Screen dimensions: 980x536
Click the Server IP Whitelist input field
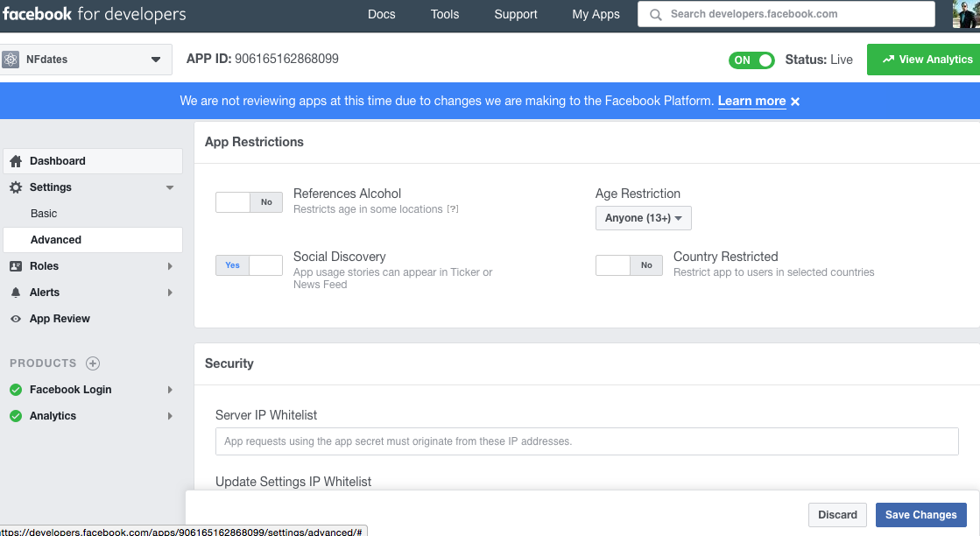[587, 441]
